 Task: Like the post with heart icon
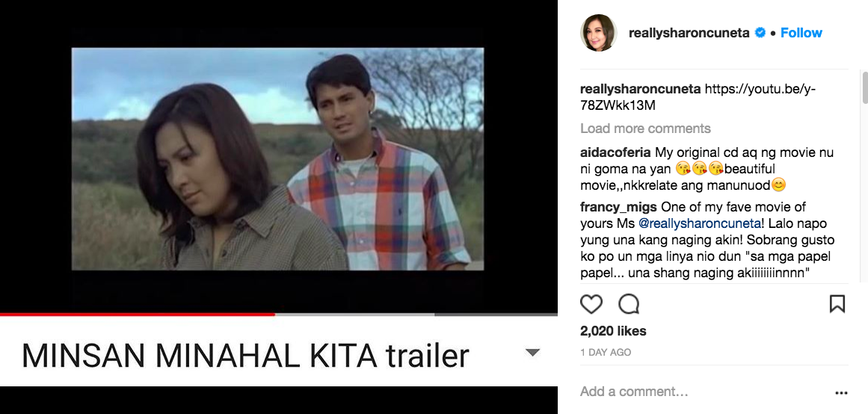pyautogui.click(x=591, y=304)
